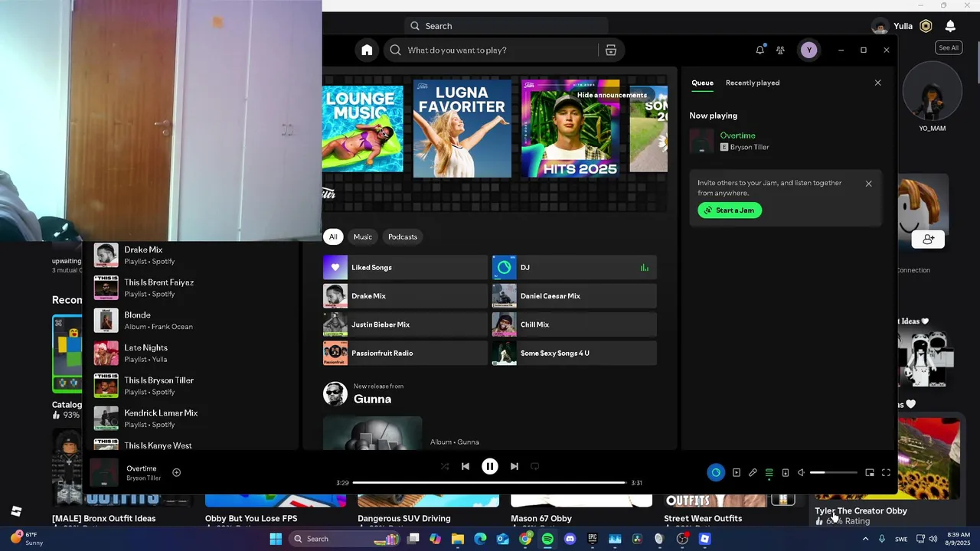Dismiss the Jam invitation card
The width and height of the screenshot is (980, 551).
coord(868,184)
